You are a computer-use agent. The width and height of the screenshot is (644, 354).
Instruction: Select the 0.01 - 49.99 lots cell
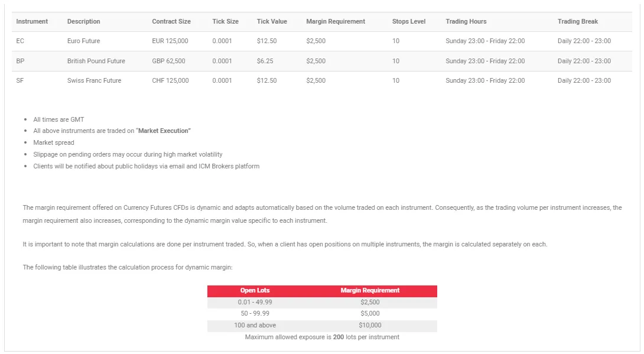pos(255,302)
